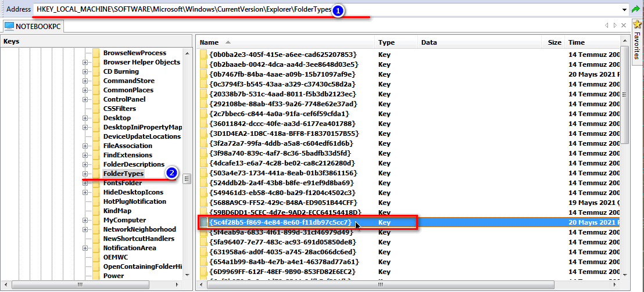Click folder icon of {2c7bbec6-c844...} key
The width and height of the screenshot is (644, 292).
[203, 114]
